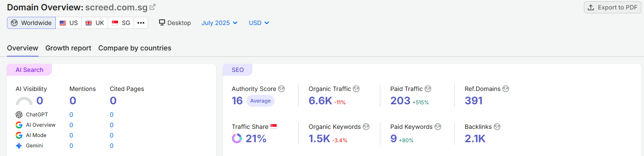Click the globe icon beside Authority Score
This screenshot has height=156, width=644.
tap(281, 89)
